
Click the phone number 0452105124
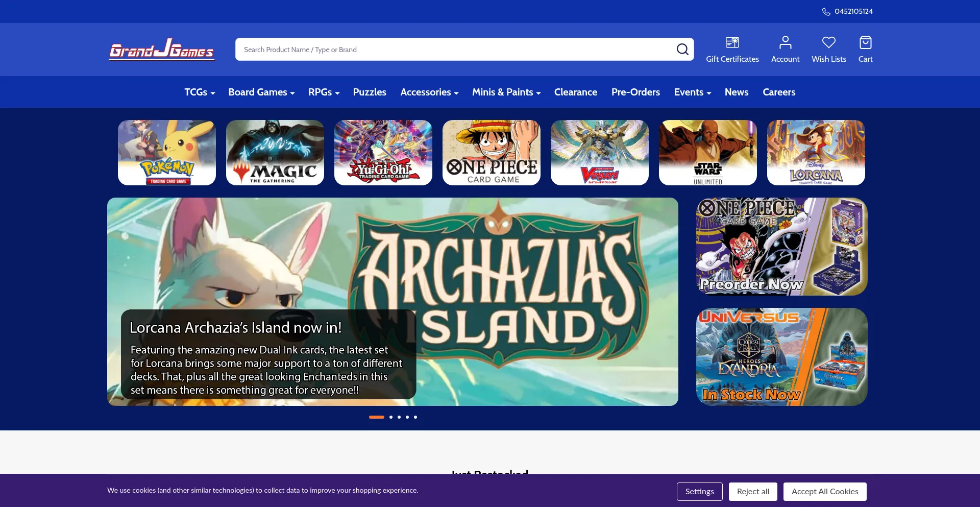[853, 11]
